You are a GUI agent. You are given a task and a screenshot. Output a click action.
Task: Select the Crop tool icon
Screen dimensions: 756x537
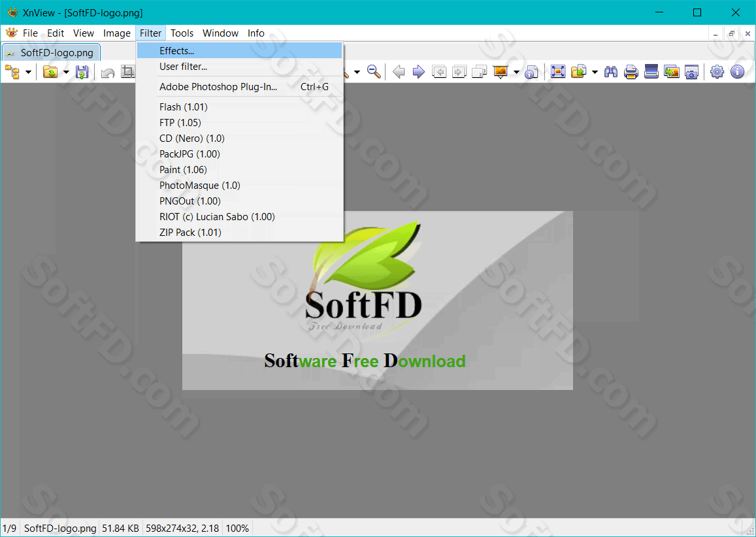[x=128, y=73]
